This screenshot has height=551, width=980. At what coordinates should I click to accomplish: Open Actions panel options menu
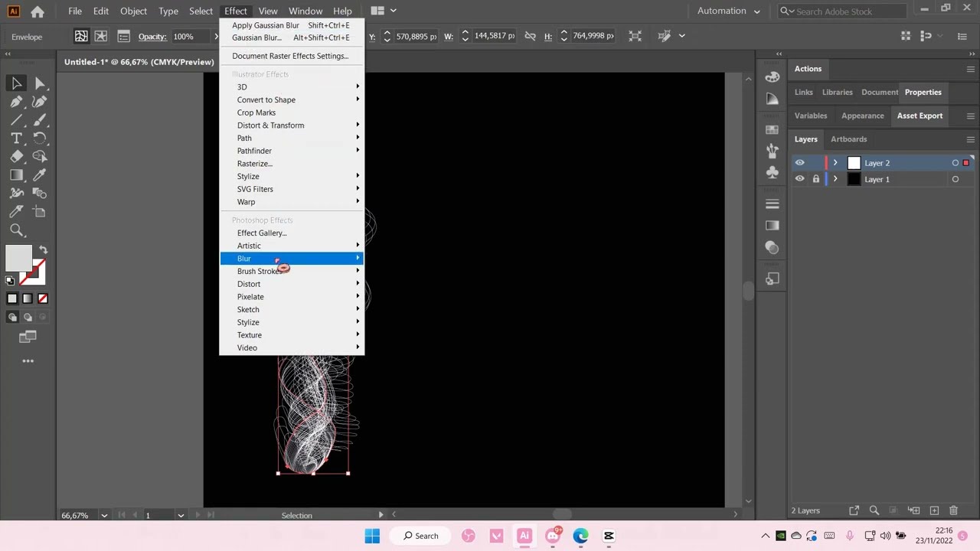click(970, 69)
